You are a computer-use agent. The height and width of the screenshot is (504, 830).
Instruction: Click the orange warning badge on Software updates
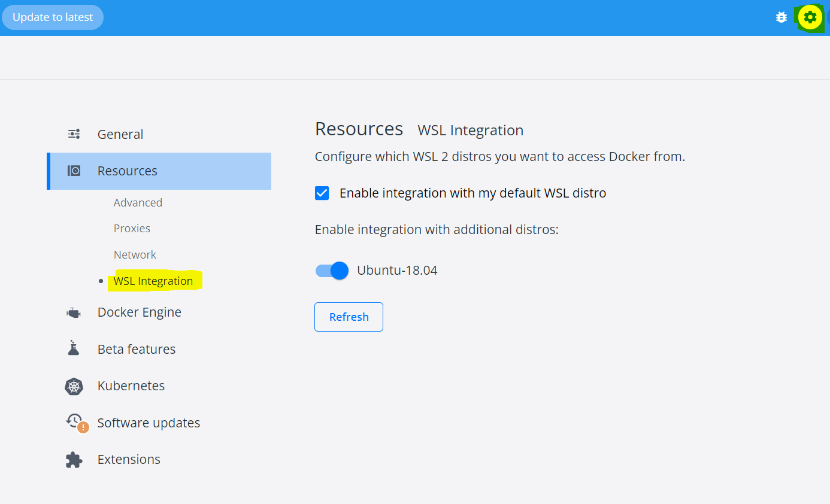(x=83, y=427)
